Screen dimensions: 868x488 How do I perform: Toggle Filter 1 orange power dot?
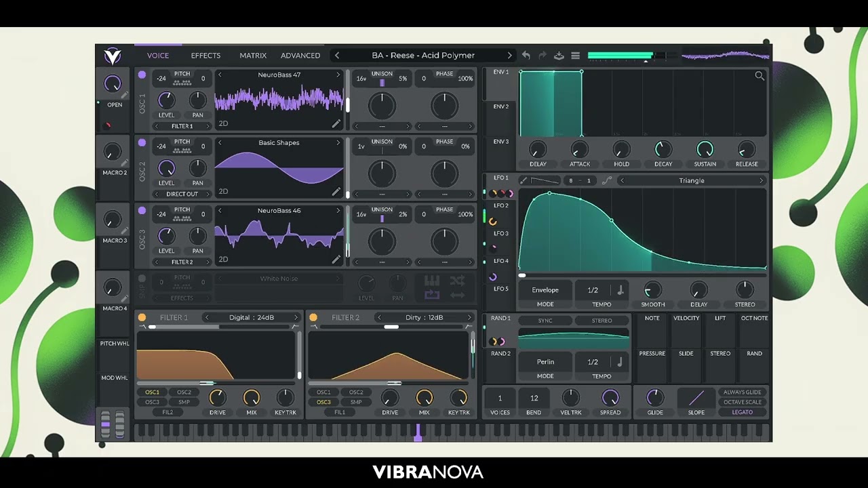pyautogui.click(x=142, y=317)
